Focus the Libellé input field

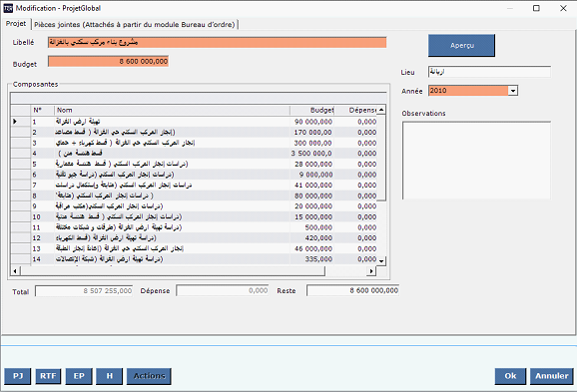[217, 42]
